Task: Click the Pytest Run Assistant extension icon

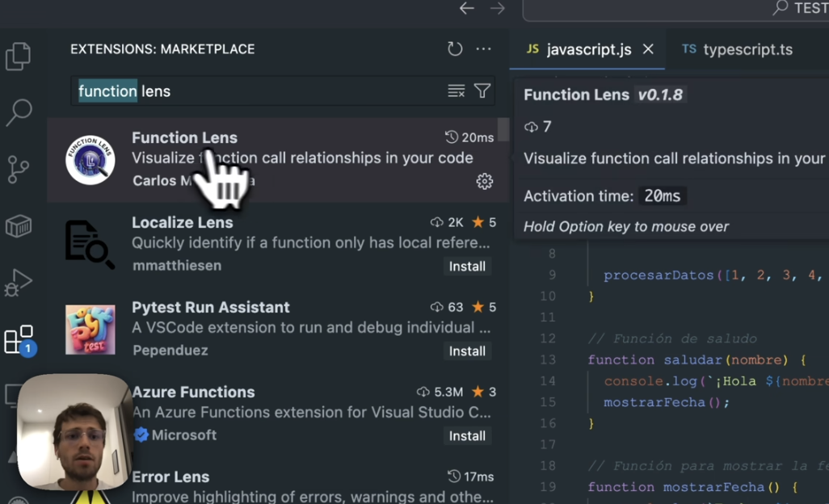Action: coord(90,329)
